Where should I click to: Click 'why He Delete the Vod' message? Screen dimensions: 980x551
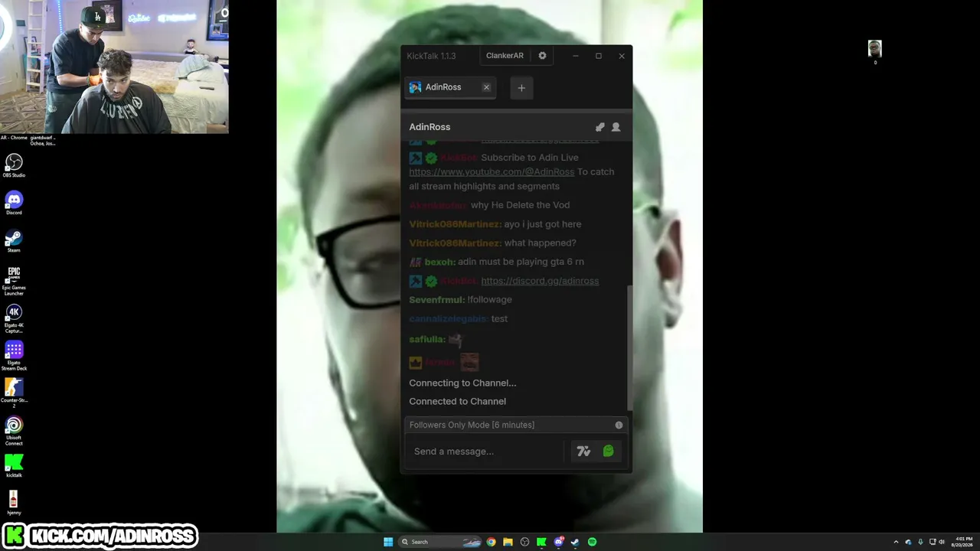(x=520, y=205)
